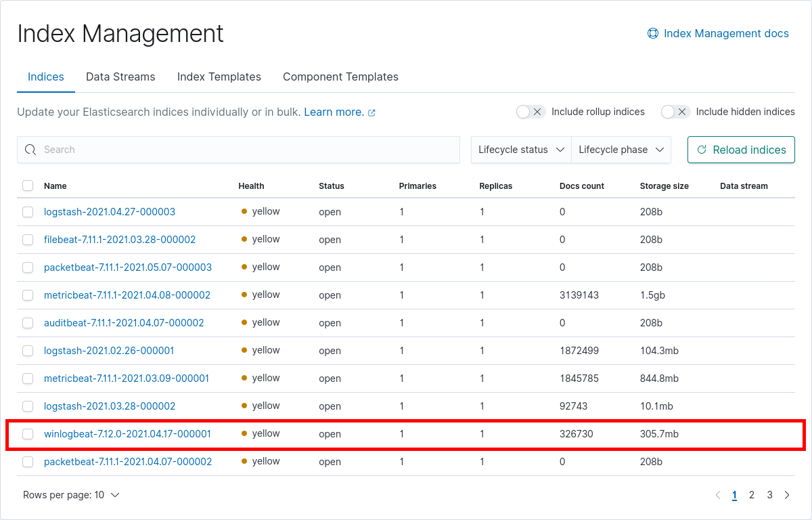812x520 pixels.
Task: Click yellow health of winlogbeat row
Action: (261, 433)
